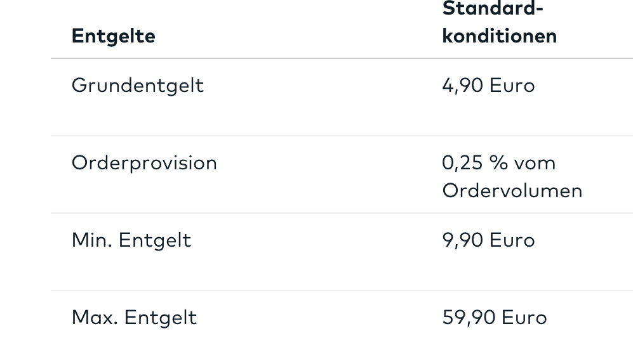Select the Standardkonditionen column header
The width and height of the screenshot is (633, 364).
pyautogui.click(x=500, y=23)
